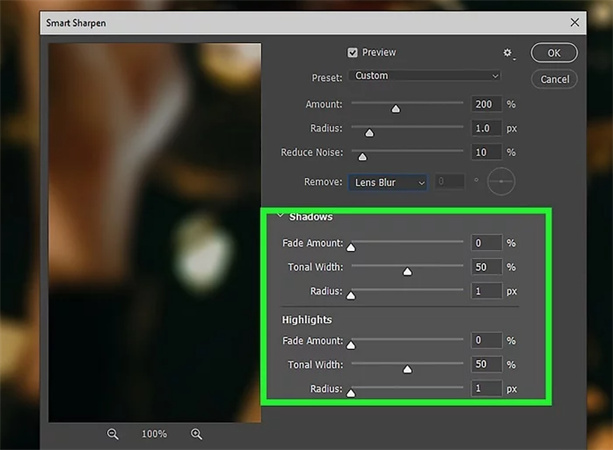
Task: Click the Reduce Noise slider handle
Action: [362, 157]
